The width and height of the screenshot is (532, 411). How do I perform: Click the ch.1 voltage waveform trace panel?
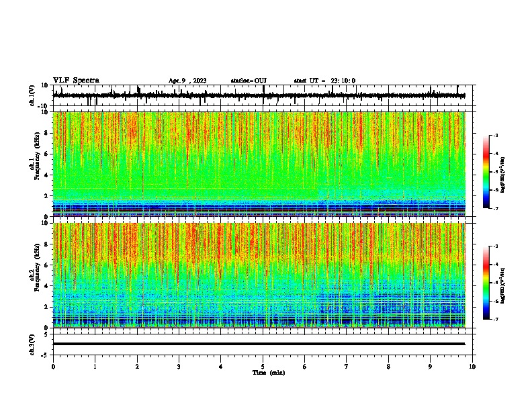point(263,95)
